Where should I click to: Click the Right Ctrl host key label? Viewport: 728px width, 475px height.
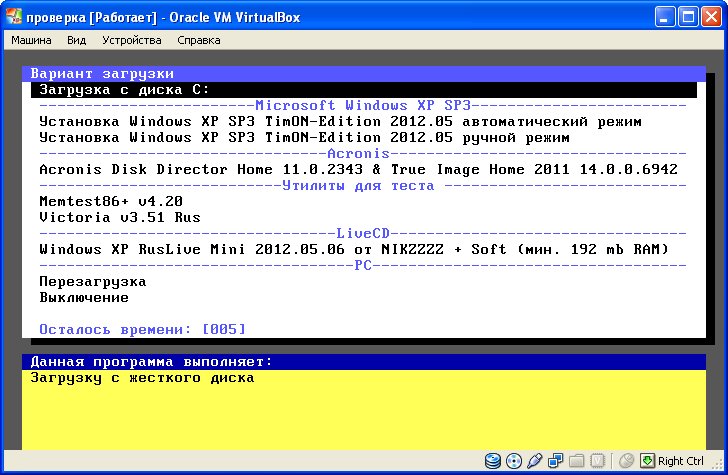(x=681, y=461)
